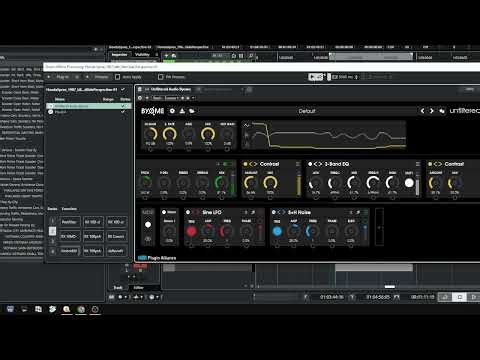Toggle green switch above first effect module
This screenshot has width=480, height=360.
[228, 164]
